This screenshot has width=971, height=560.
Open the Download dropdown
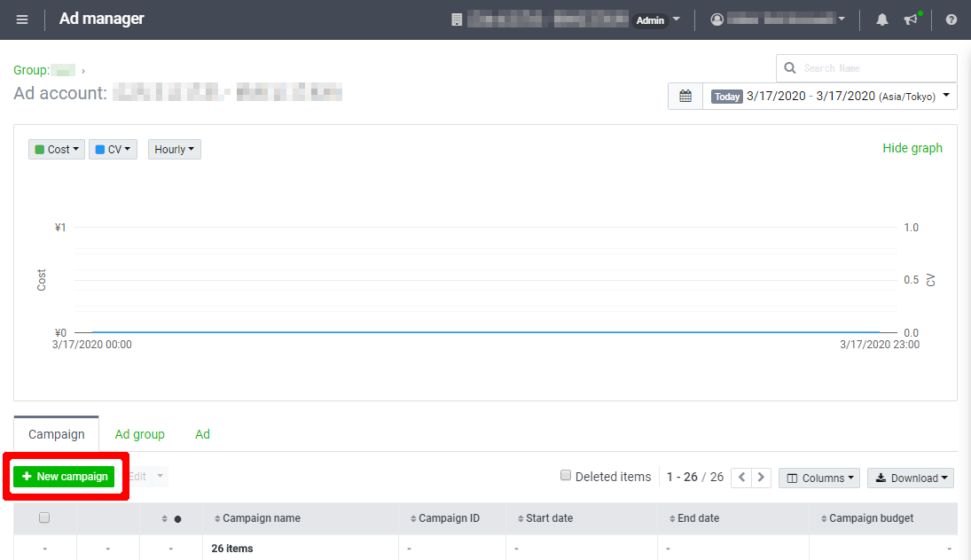[911, 478]
